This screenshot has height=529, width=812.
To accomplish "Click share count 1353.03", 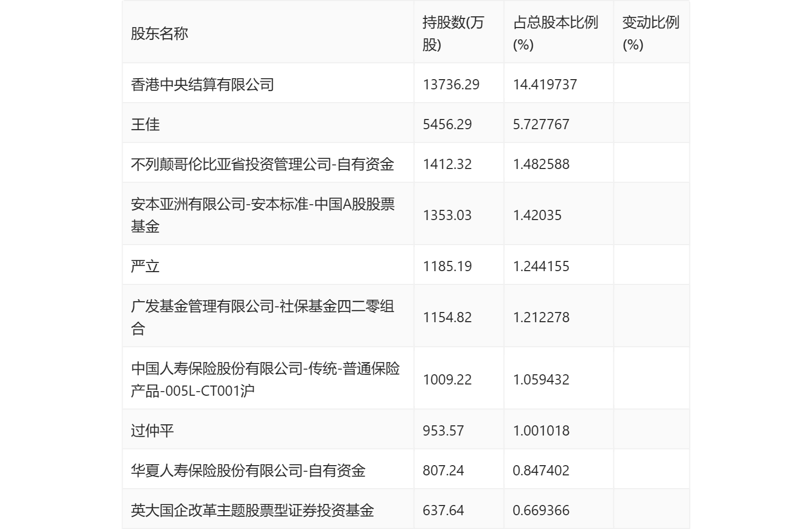I will pyautogui.click(x=447, y=215).
